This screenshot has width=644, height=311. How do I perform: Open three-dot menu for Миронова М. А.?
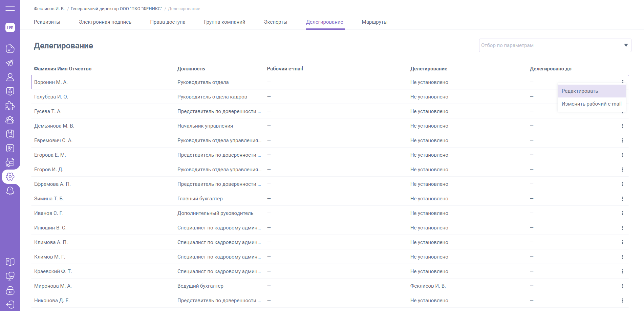(622, 286)
